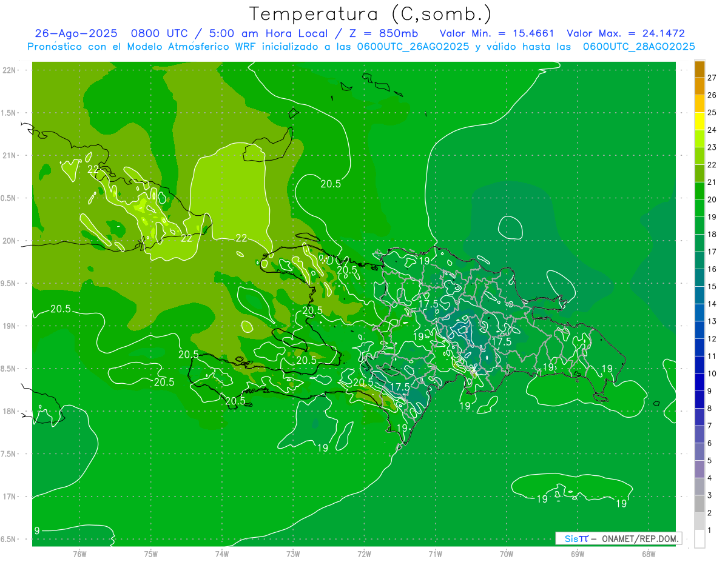Click the '18N' latitude label
The height and width of the screenshot is (562, 728).
point(9,412)
